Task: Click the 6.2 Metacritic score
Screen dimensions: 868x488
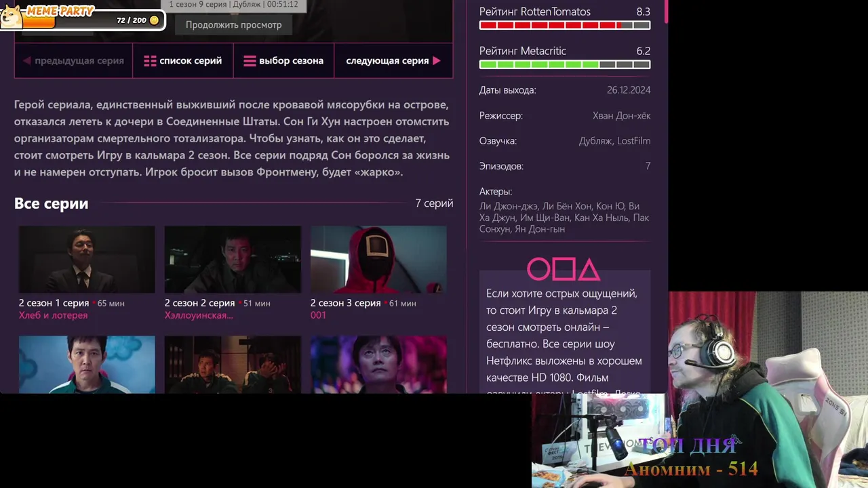Action: pos(643,51)
